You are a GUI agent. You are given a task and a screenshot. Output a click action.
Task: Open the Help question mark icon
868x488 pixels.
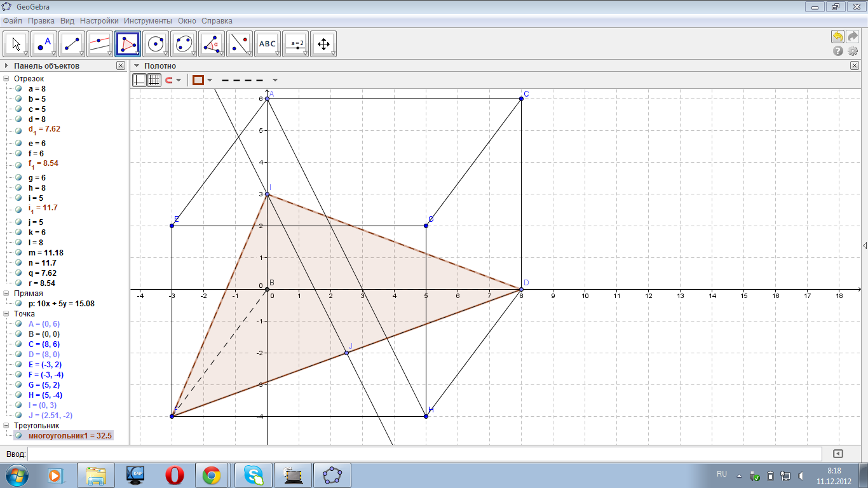[x=838, y=51]
